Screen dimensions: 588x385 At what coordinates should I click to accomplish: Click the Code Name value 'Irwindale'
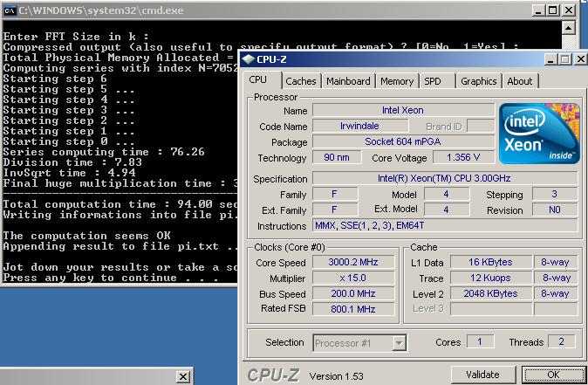click(x=359, y=126)
